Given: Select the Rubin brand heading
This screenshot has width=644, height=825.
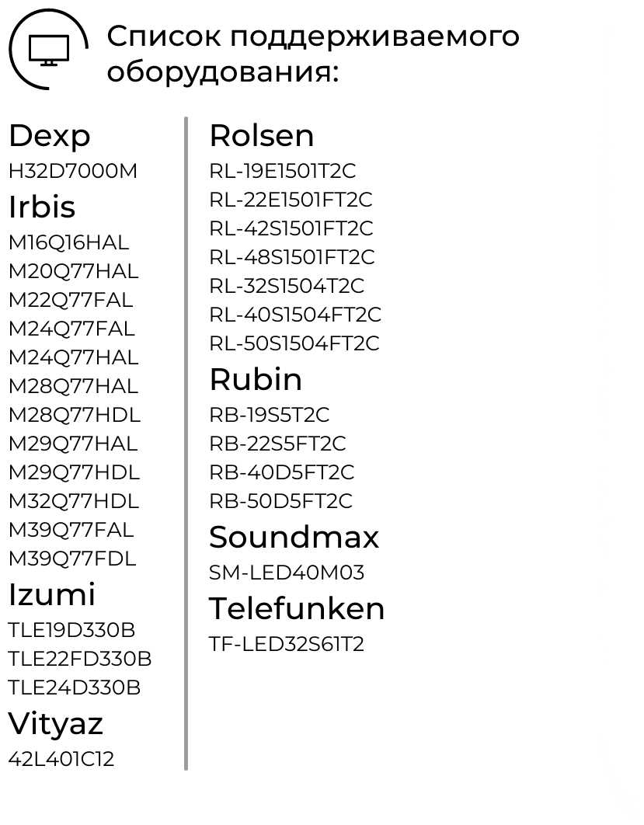Looking at the screenshot, I should pos(256,380).
